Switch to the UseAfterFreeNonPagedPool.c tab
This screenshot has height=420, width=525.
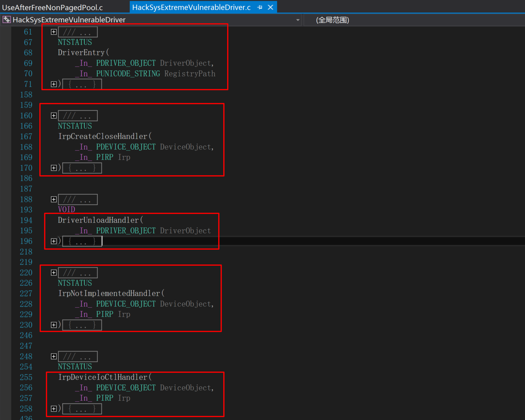point(52,7)
